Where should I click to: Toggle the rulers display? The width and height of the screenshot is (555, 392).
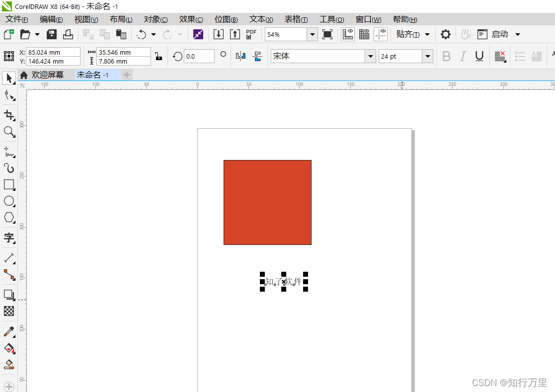[348, 34]
